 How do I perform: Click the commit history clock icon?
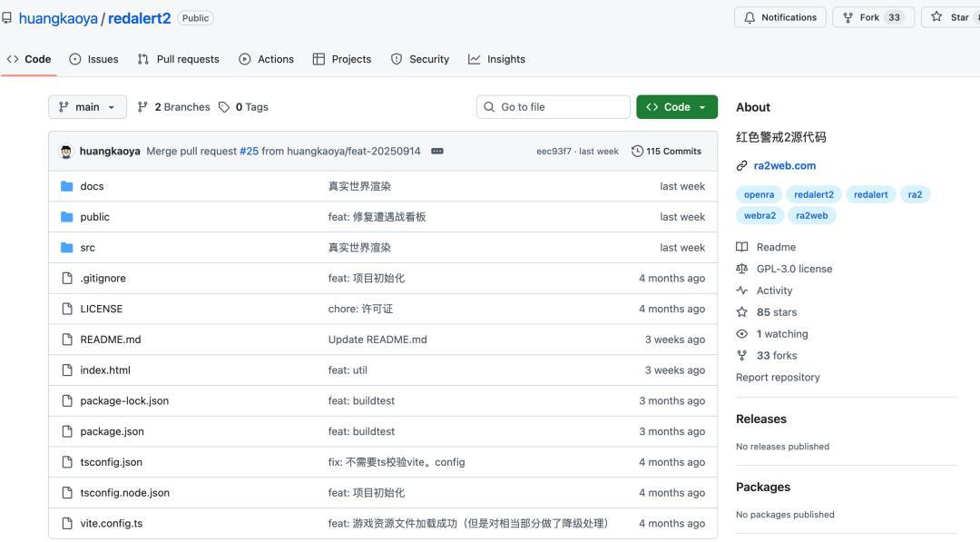[x=637, y=151]
